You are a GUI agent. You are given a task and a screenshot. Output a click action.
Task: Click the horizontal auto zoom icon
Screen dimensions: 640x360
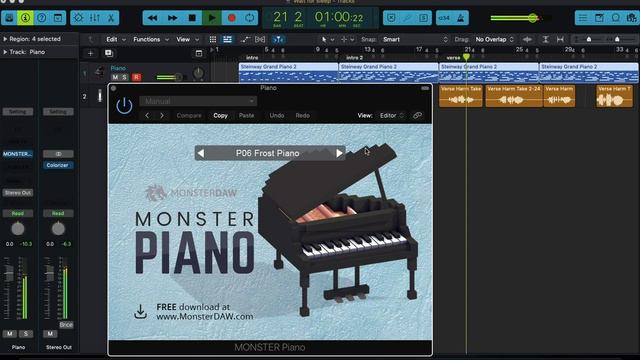[560, 40]
